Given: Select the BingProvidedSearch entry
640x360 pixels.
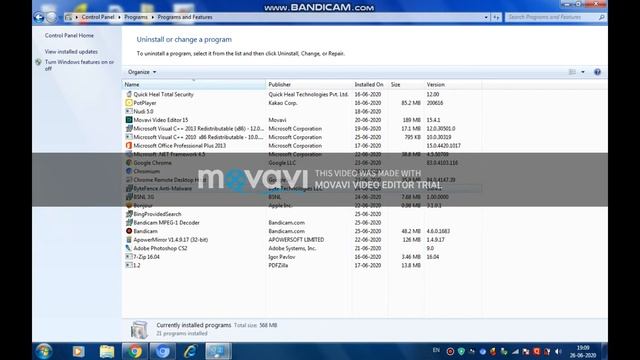Looking at the screenshot, I should [302, 214].
